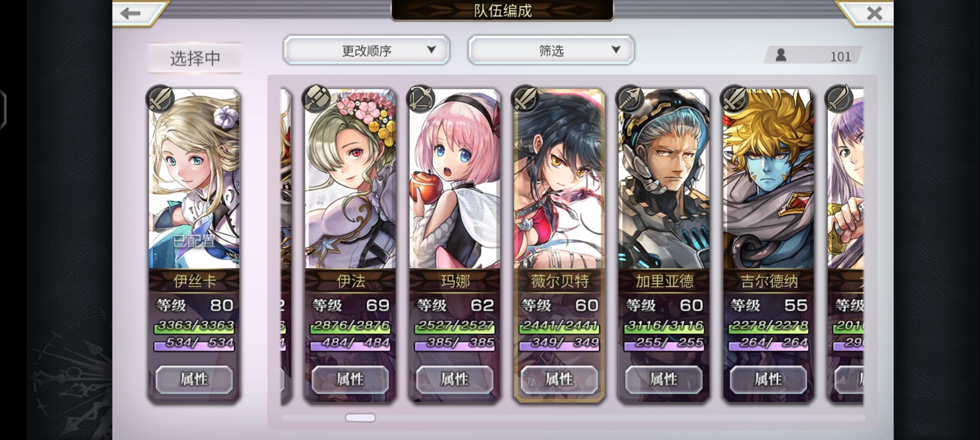980x440 pixels.
Task: Close the 队伍编成 screen with X
Action: point(874,13)
